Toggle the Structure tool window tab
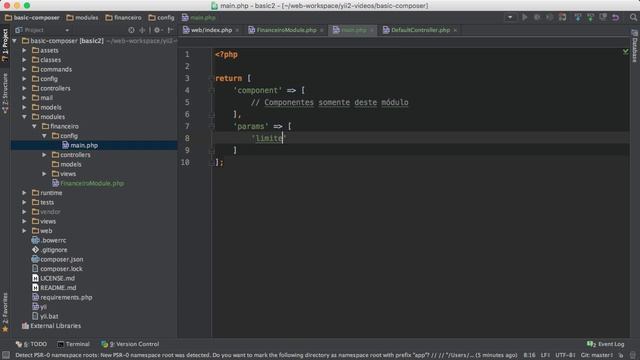The width and height of the screenshot is (640, 360). [x=5, y=93]
